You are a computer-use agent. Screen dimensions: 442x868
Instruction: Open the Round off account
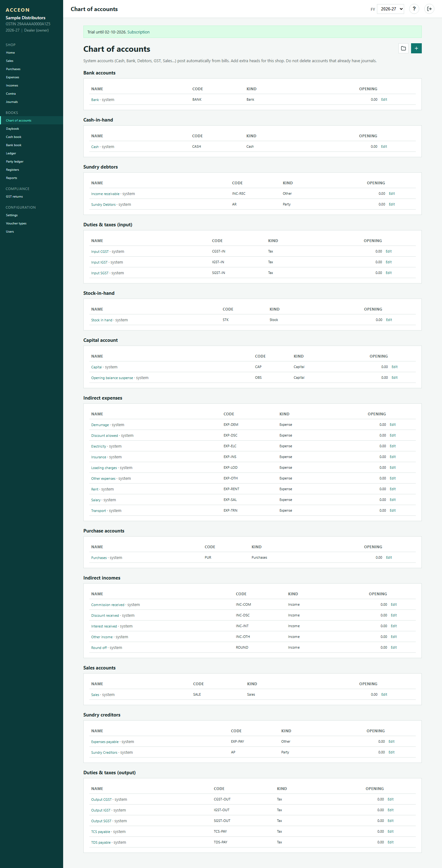pos(99,648)
